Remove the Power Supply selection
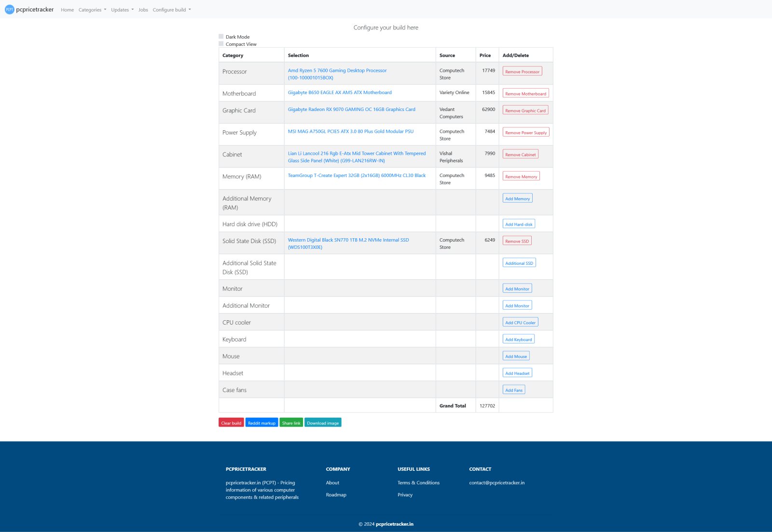The width and height of the screenshot is (772, 532). point(526,133)
